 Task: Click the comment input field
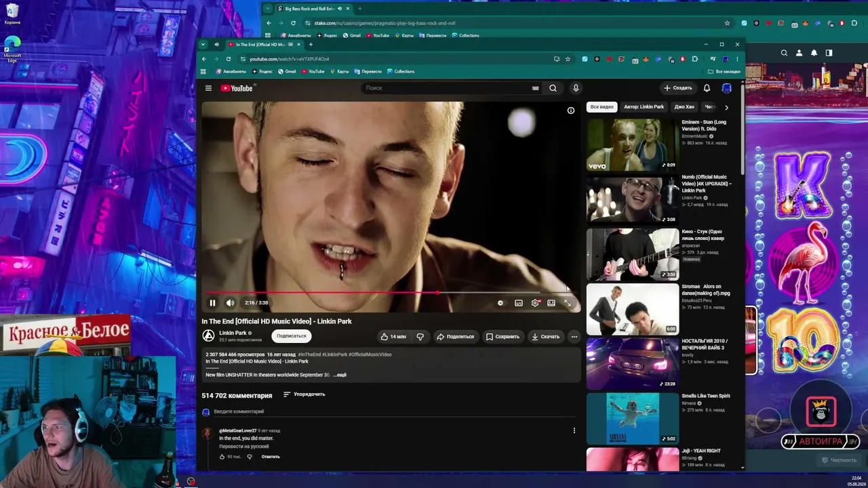coord(396,411)
